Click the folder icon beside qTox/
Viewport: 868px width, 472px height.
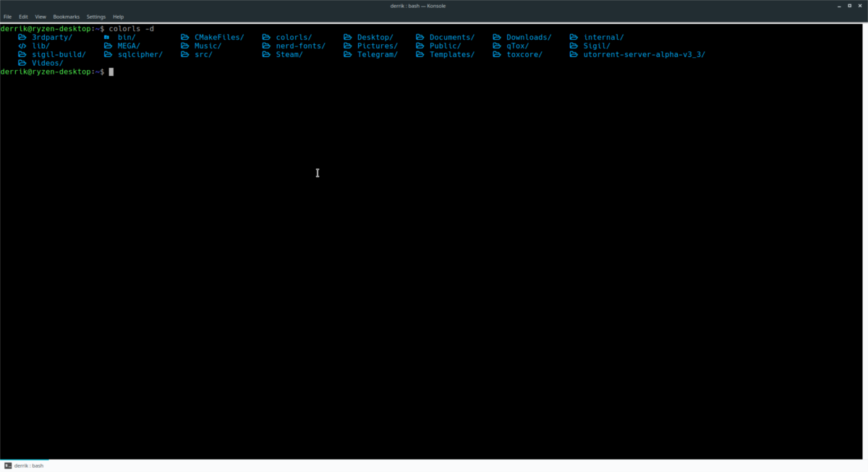coord(497,46)
